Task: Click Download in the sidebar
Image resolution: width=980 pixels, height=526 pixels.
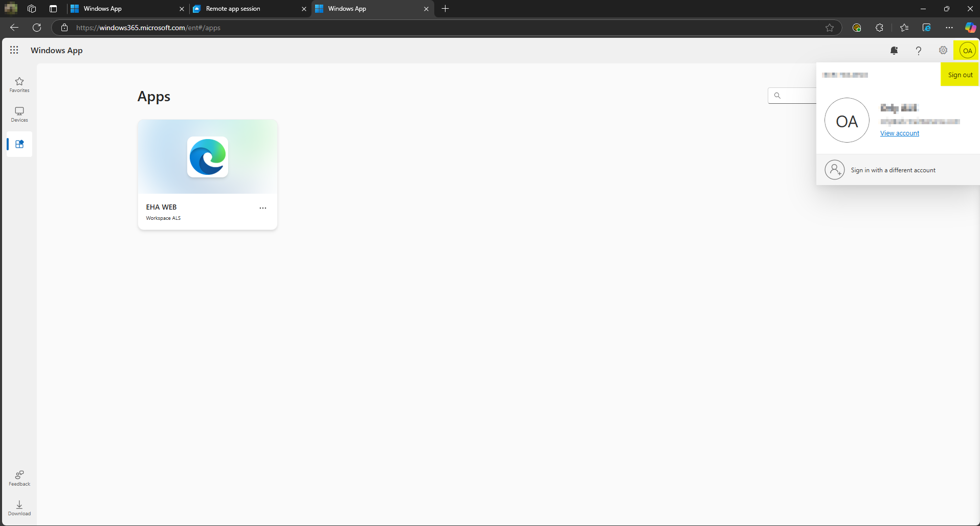Action: [x=19, y=508]
